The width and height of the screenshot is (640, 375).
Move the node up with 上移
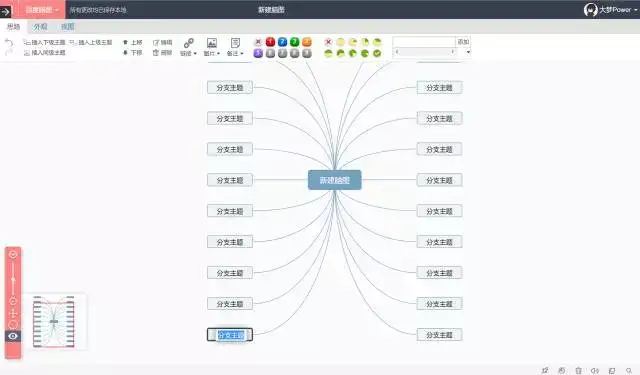[132, 42]
